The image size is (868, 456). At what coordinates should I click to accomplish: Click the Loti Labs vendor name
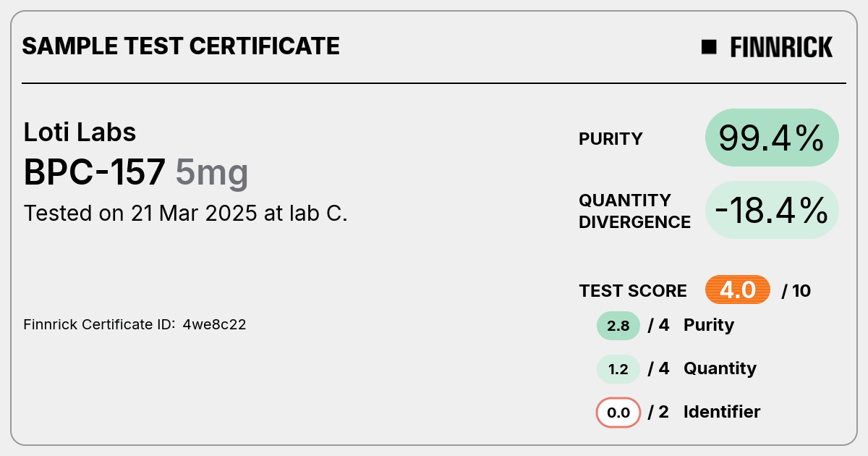click(80, 132)
